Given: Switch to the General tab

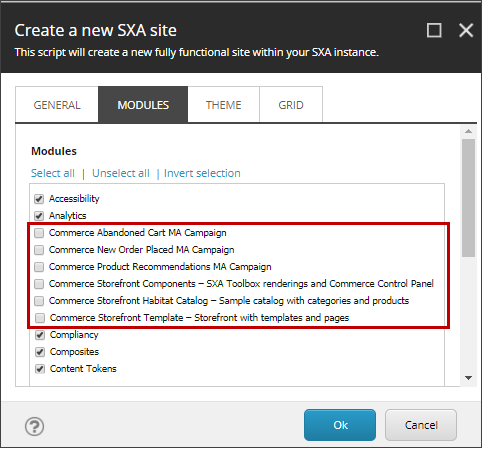Looking at the screenshot, I should (57, 105).
